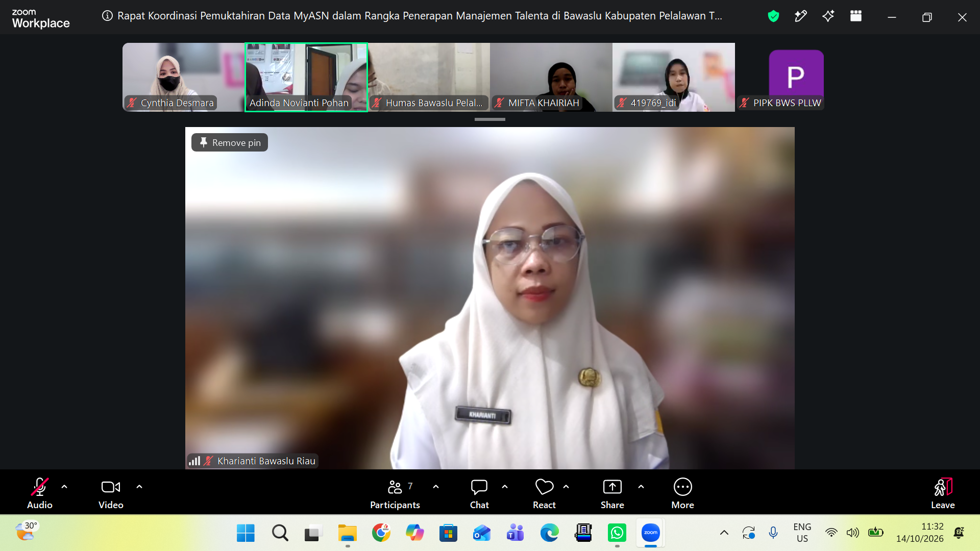Expand the Share options chevron

[641, 487]
